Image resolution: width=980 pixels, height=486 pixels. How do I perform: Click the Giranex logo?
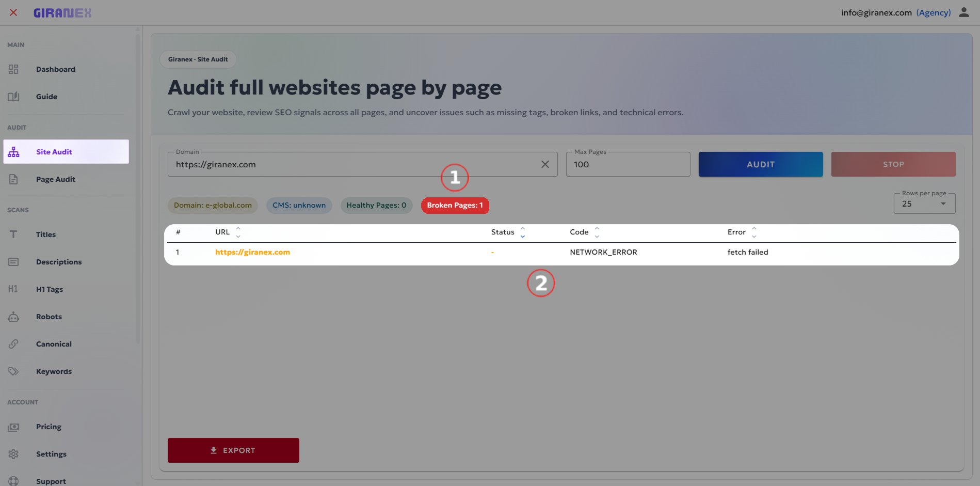pyautogui.click(x=62, y=13)
